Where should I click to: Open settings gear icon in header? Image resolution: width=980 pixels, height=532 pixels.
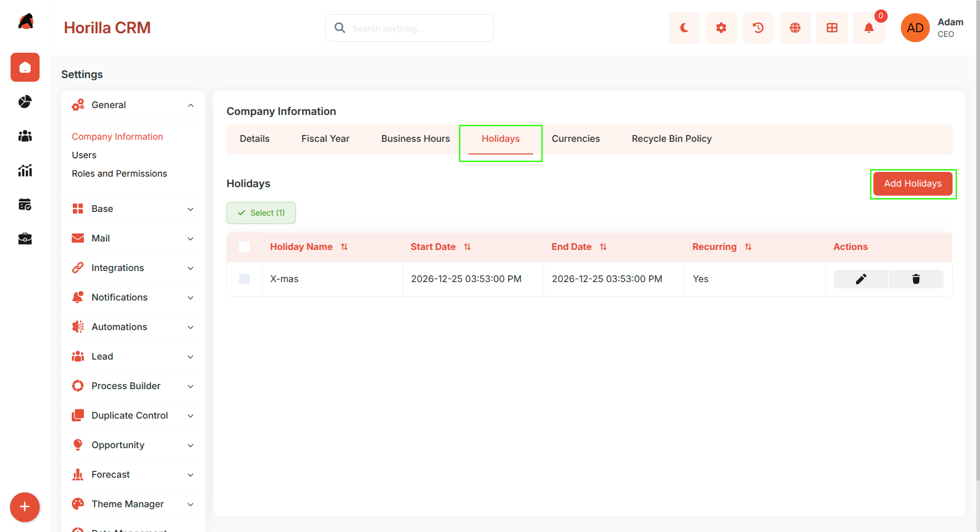click(721, 28)
